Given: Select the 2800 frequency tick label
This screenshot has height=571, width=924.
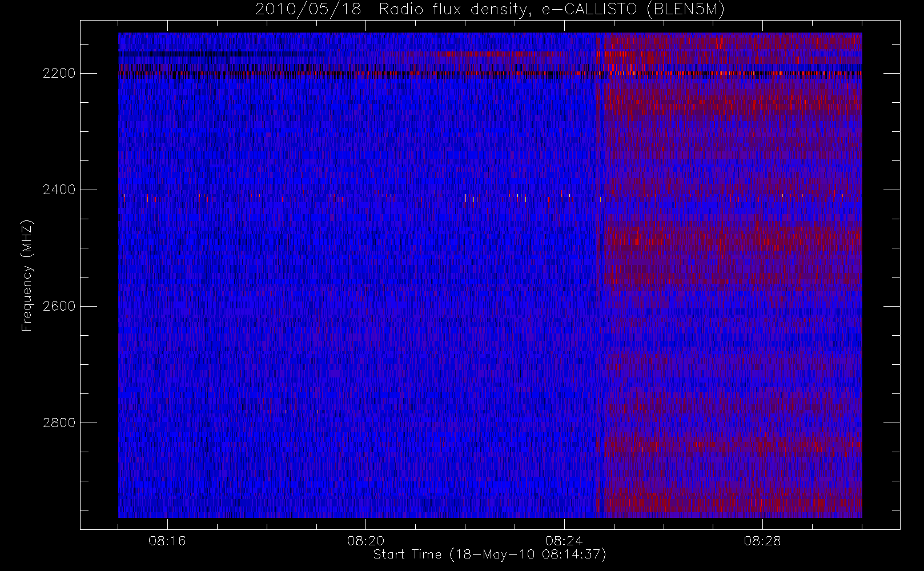Looking at the screenshot, I should coord(59,423).
